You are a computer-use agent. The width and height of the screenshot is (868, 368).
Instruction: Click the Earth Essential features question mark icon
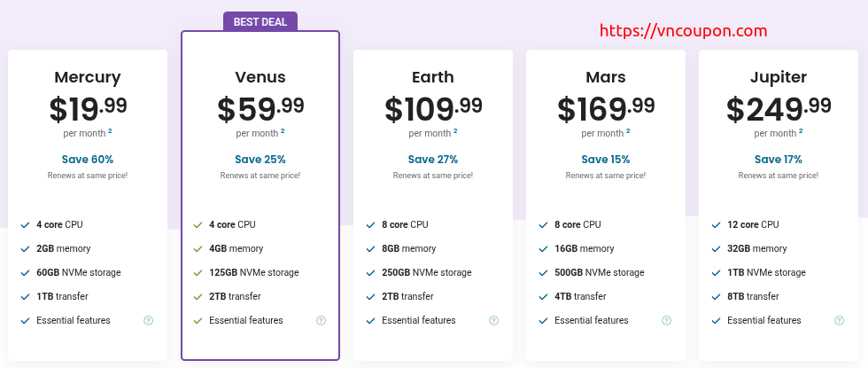[494, 320]
